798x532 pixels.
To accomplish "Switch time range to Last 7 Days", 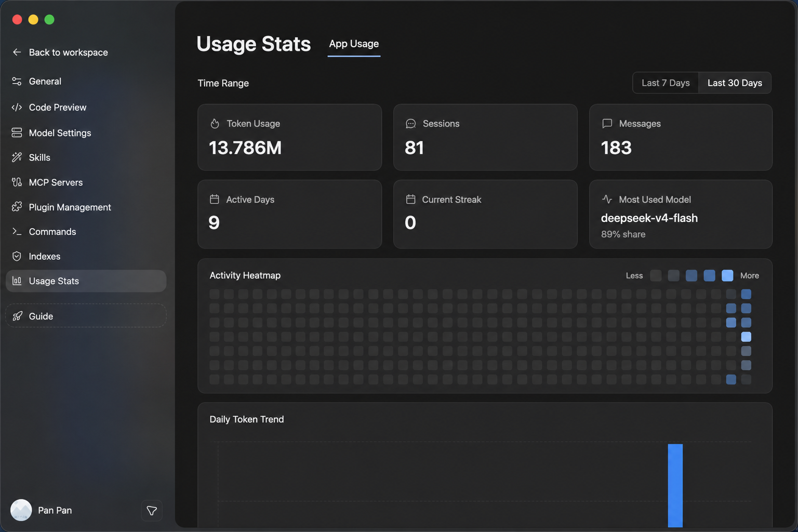I will click(x=666, y=83).
